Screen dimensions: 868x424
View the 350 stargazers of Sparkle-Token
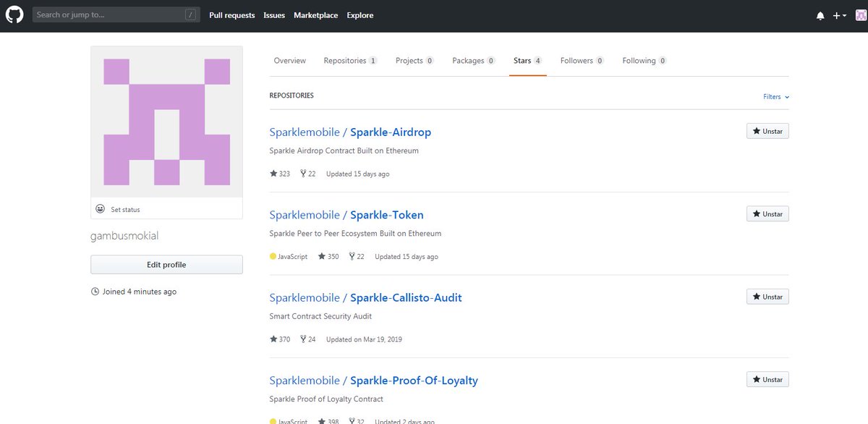pos(328,257)
